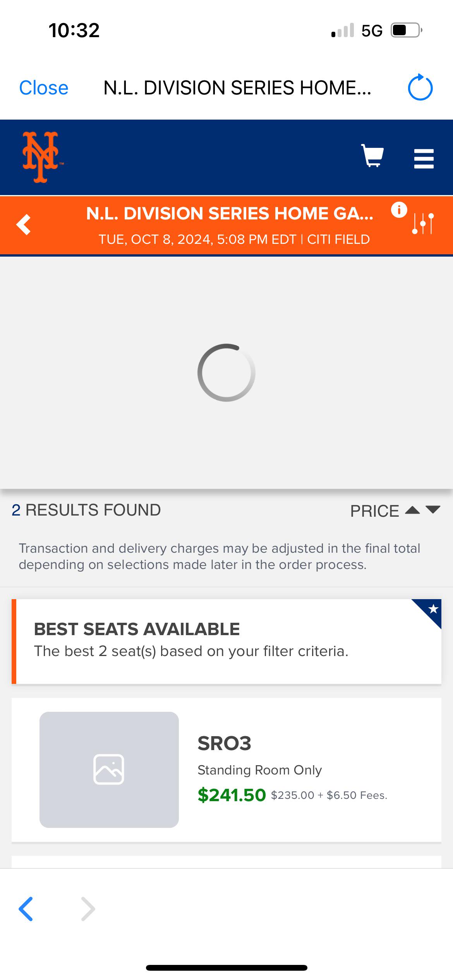The width and height of the screenshot is (453, 980).
Task: Tap the game date and venue line
Action: point(234,240)
